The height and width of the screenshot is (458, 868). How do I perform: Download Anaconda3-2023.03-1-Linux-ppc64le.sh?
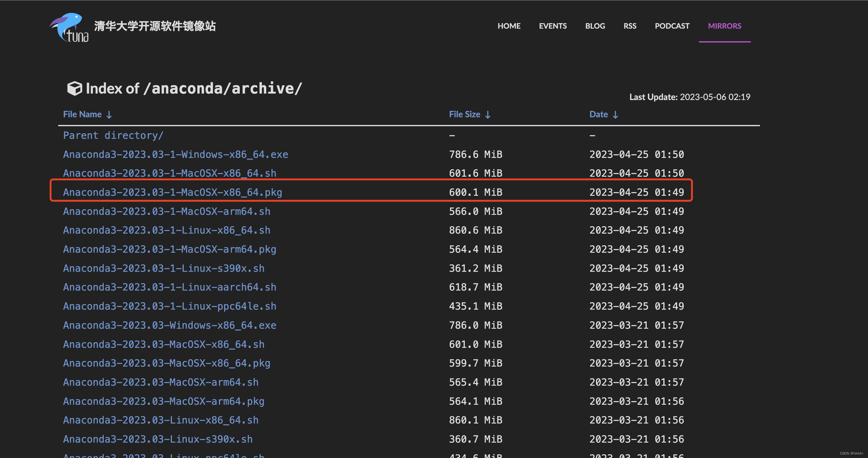pyautogui.click(x=170, y=306)
